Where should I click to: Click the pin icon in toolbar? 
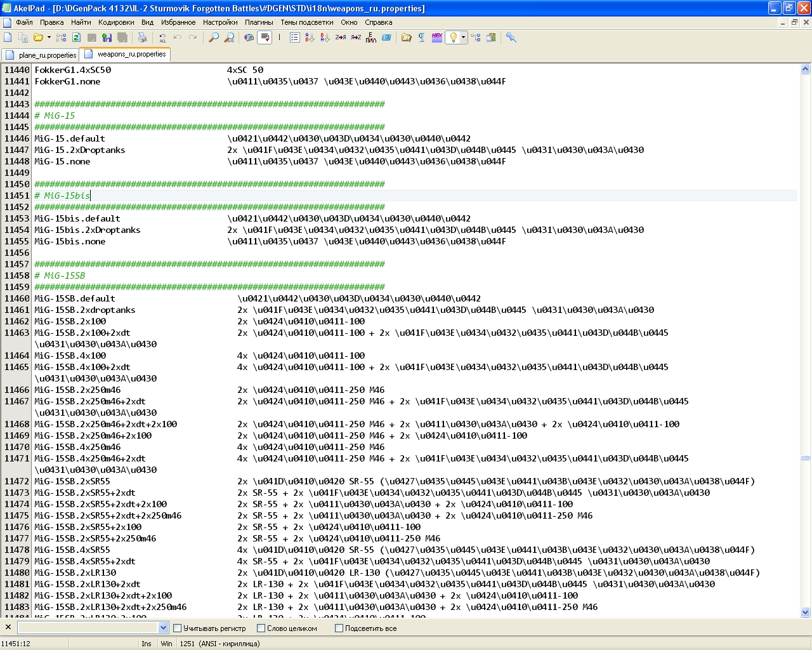point(511,37)
